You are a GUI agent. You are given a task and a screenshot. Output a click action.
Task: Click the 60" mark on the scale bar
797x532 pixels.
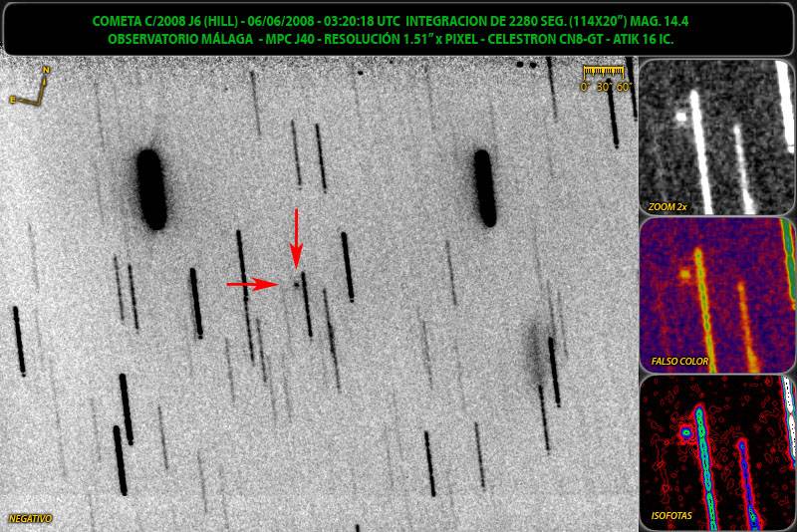625,87
